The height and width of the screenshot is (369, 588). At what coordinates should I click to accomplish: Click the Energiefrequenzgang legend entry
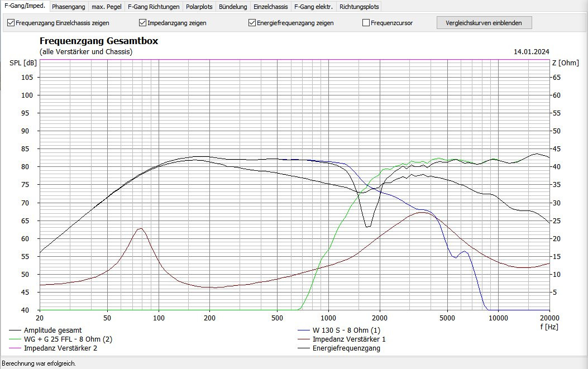(x=346, y=348)
